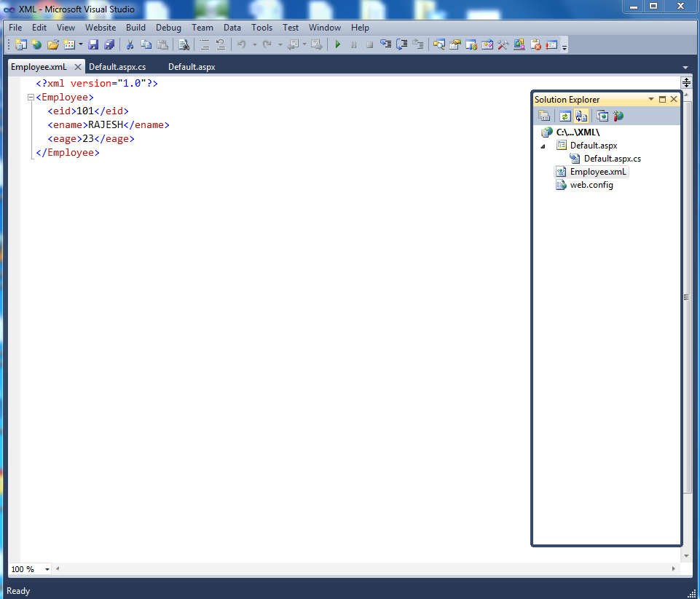Open the editor zoom percentage dropdown
The height and width of the screenshot is (599, 700).
[x=46, y=568]
